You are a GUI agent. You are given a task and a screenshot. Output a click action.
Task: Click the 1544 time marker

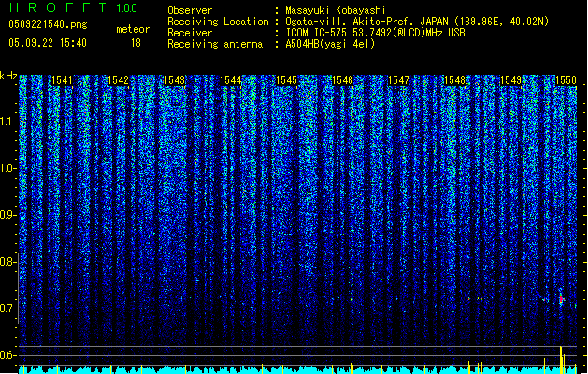click(231, 80)
